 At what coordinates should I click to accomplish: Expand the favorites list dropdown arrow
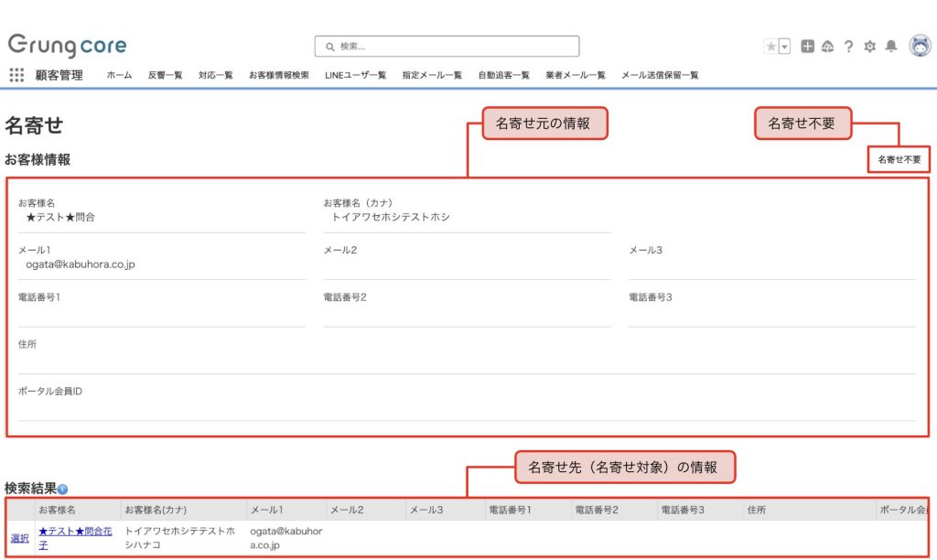tap(784, 47)
